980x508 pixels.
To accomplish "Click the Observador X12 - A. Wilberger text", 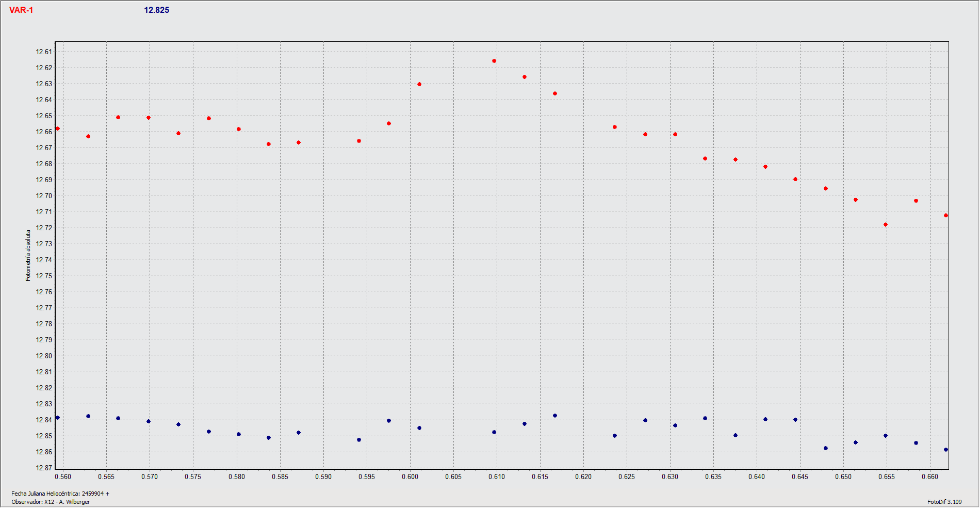I will pos(51,502).
